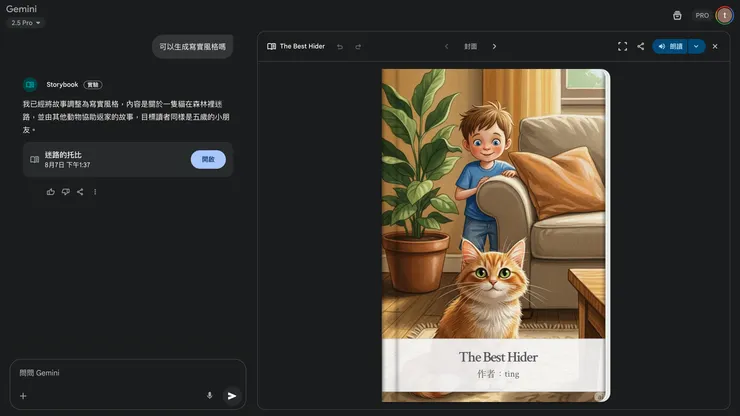
Task: Enter fullscreen view of storybook
Action: coord(622,46)
